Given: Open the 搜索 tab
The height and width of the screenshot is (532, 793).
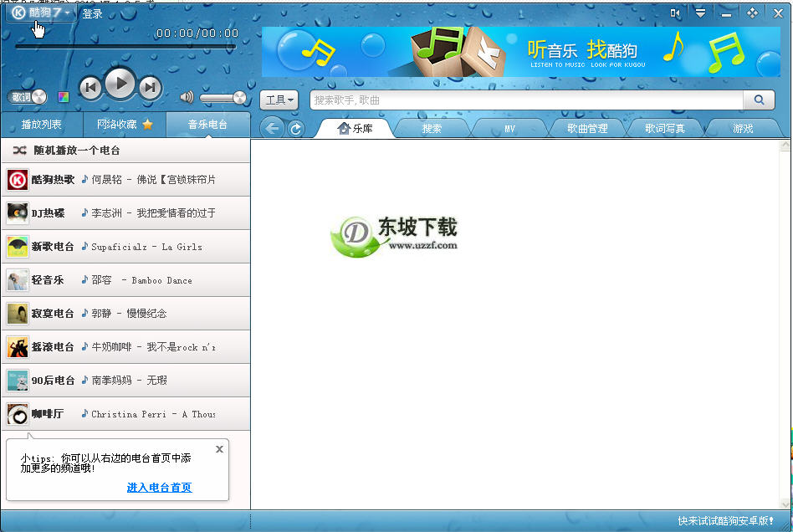Looking at the screenshot, I should point(432,129).
